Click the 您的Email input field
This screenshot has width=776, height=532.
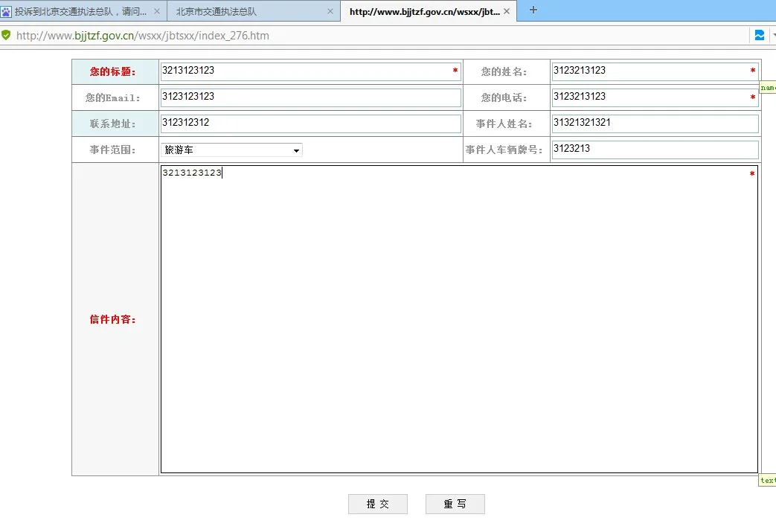[x=310, y=97]
